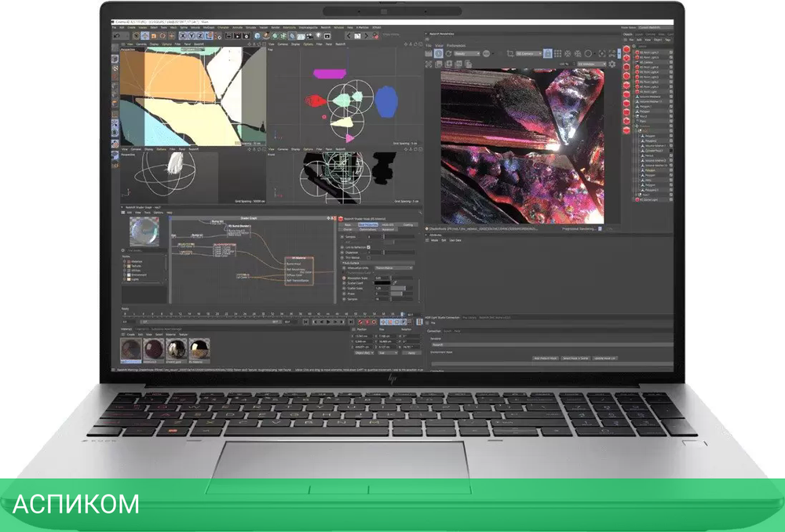Expand the Null.2 hierarchy in the Object Manager

[x=633, y=117]
